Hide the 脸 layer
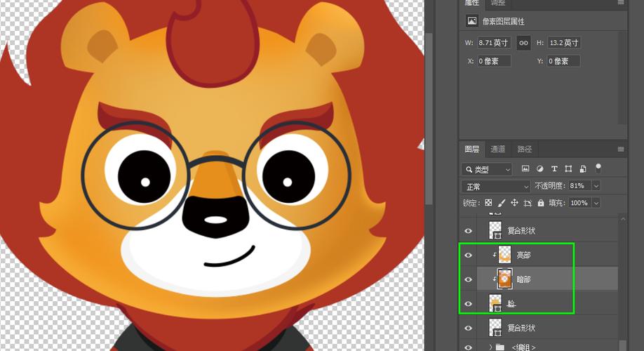 click(x=468, y=304)
